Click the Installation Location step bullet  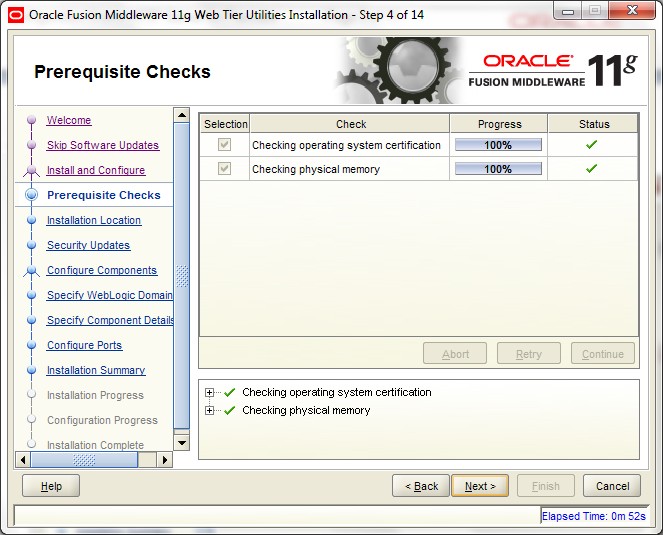coord(31,220)
